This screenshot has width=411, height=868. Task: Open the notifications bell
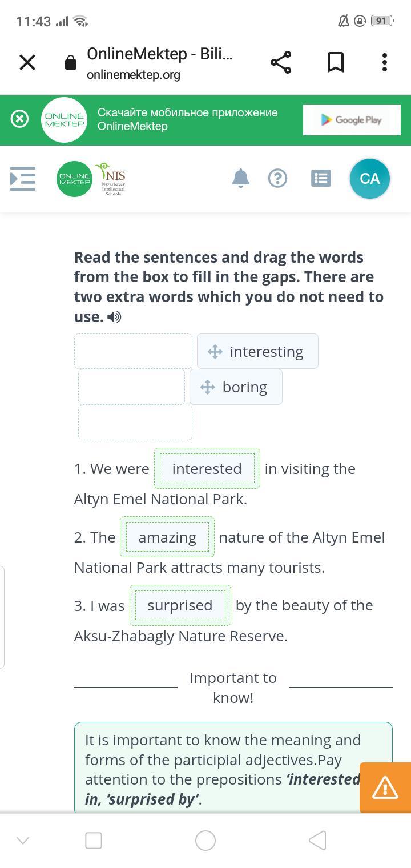pyautogui.click(x=241, y=178)
